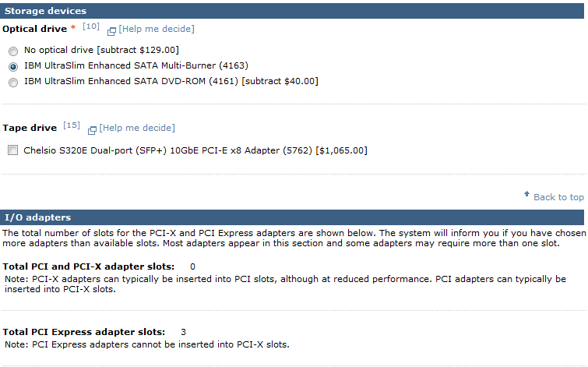The image size is (588, 367).
Task: Click the I/O adapters section header
Action: coord(292,217)
